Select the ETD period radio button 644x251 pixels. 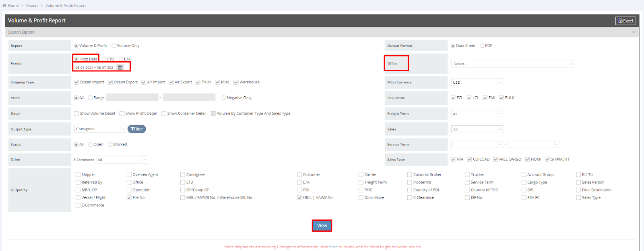[104, 59]
